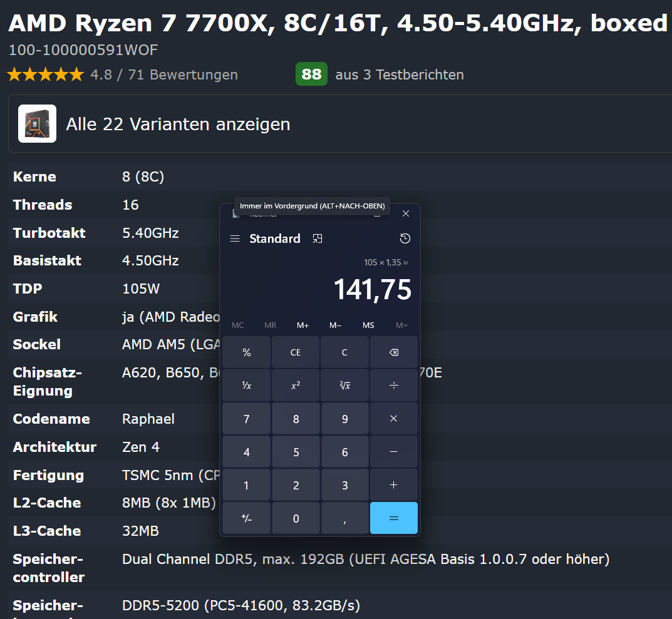This screenshot has width=672, height=619.
Task: Click the M+ memory add button
Action: [x=303, y=325]
